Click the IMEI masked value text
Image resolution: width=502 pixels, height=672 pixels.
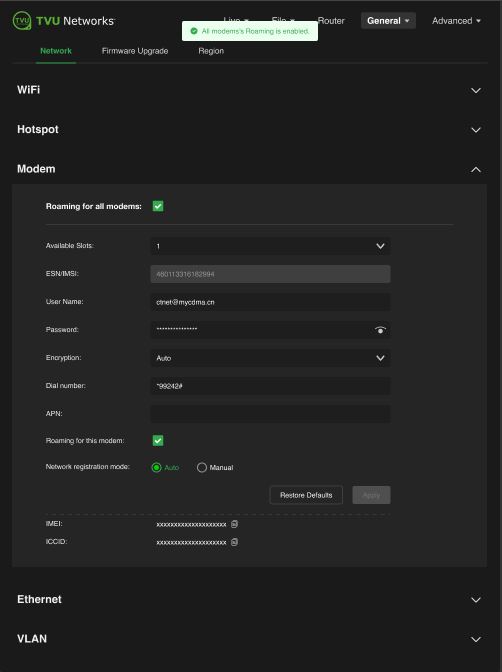point(191,525)
